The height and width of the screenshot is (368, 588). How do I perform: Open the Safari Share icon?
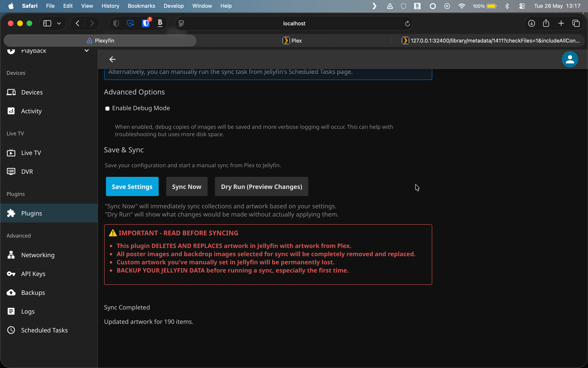pos(546,23)
